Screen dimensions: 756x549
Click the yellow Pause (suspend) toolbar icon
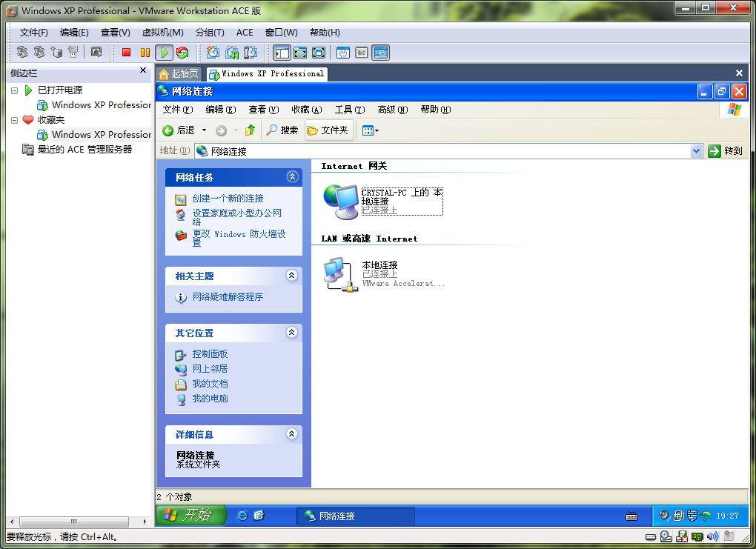[x=145, y=53]
